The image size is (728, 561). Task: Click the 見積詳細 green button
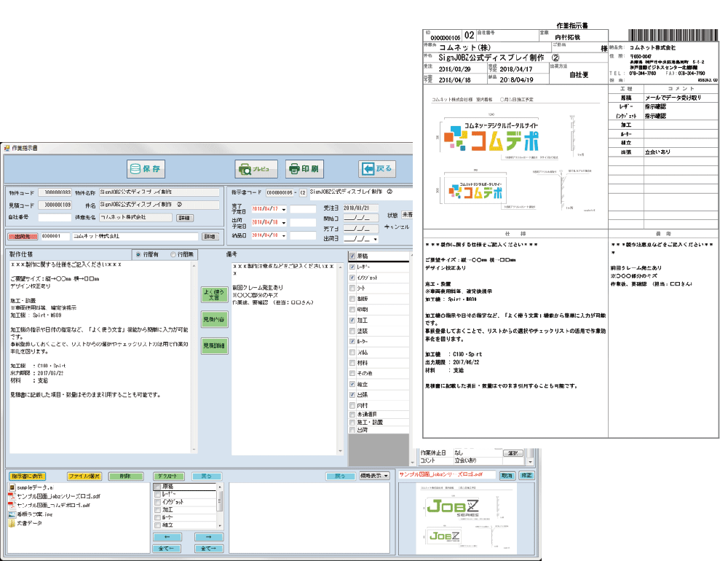(x=214, y=346)
